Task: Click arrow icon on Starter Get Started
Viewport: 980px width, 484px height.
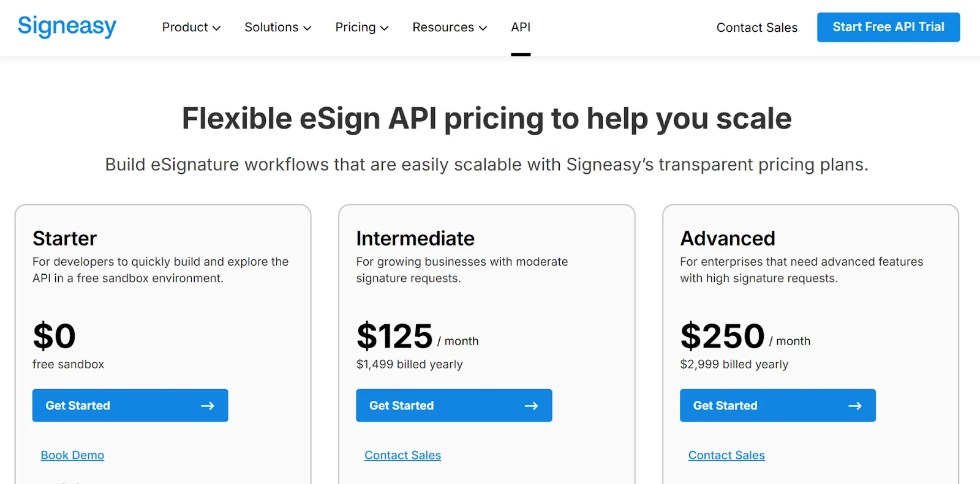Action: (x=208, y=406)
